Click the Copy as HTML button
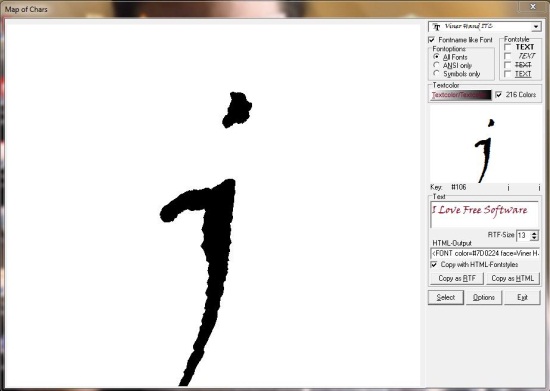Image resolution: width=550 pixels, height=391 pixels. (x=513, y=278)
